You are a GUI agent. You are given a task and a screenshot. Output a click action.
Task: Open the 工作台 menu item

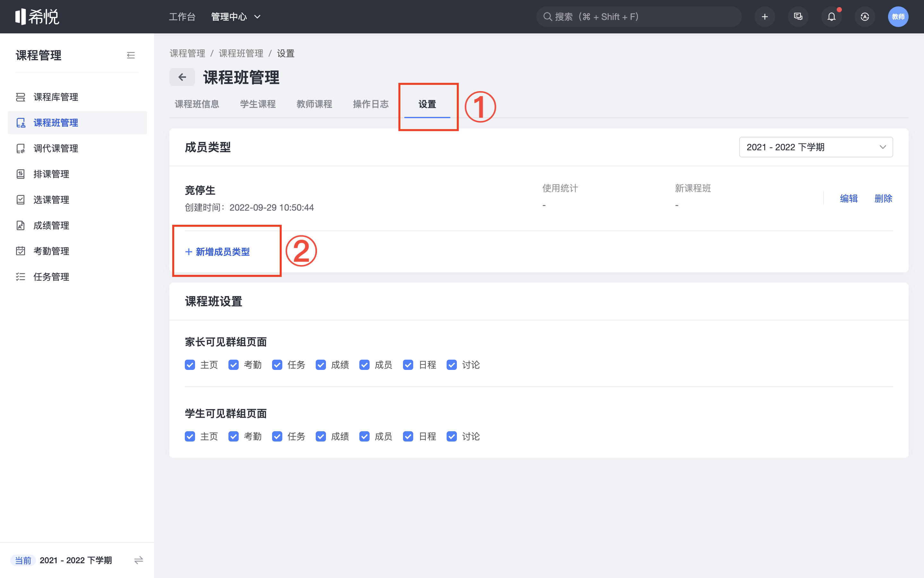click(x=182, y=17)
